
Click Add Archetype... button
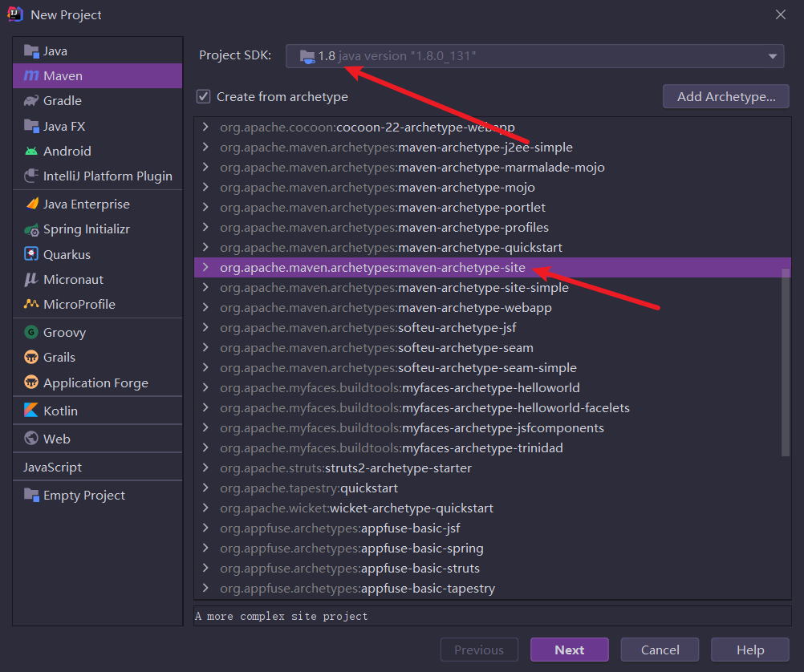[725, 96]
